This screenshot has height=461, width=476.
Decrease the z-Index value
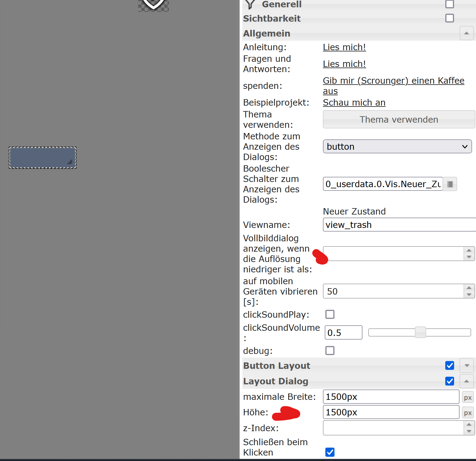[x=469, y=431]
